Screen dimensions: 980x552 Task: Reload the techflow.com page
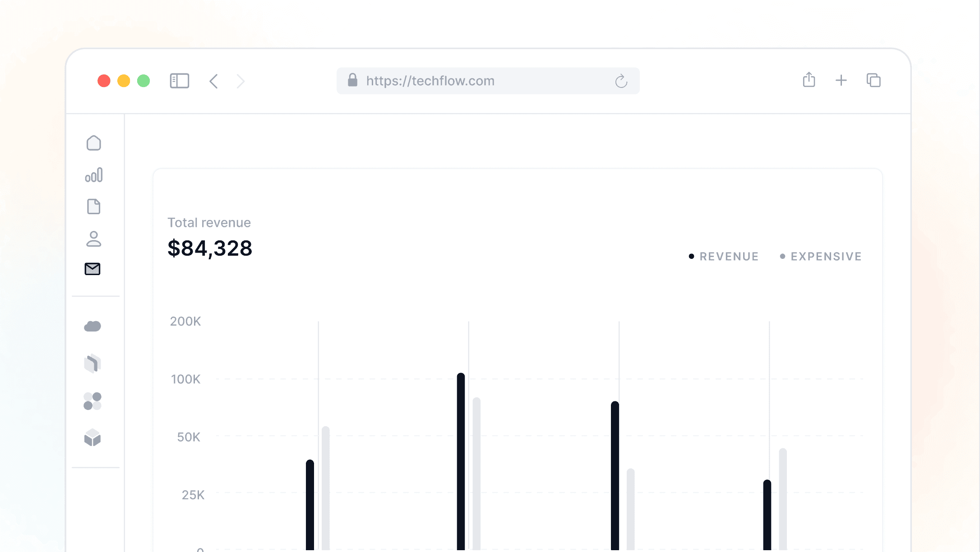pos(621,81)
